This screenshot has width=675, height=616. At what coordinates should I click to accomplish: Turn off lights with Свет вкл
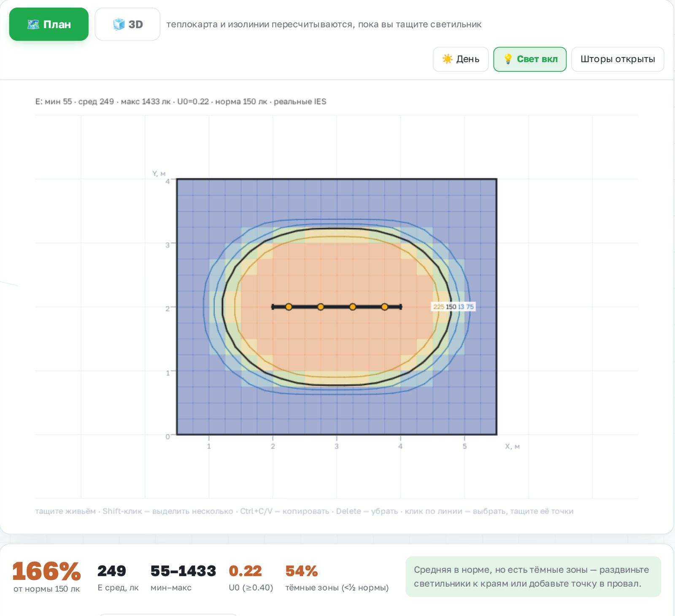pos(530,59)
